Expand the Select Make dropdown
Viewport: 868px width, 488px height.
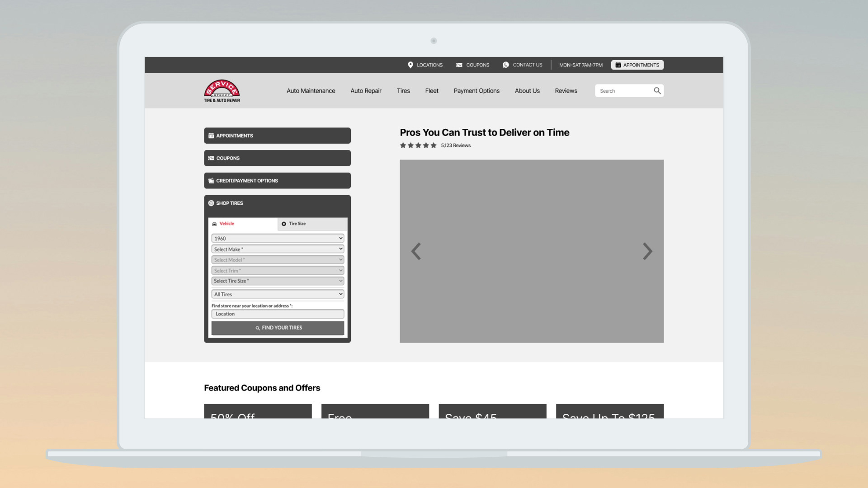pos(277,249)
